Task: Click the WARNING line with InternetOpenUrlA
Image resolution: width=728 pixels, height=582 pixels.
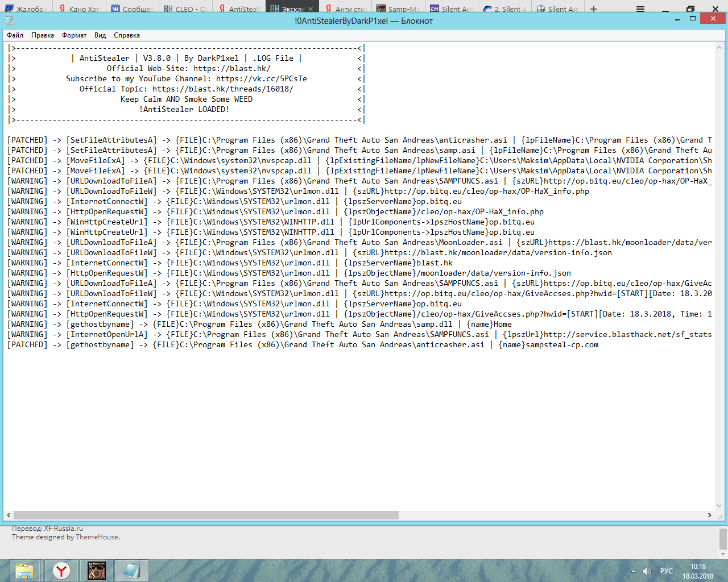Action: pyautogui.click(x=359, y=335)
